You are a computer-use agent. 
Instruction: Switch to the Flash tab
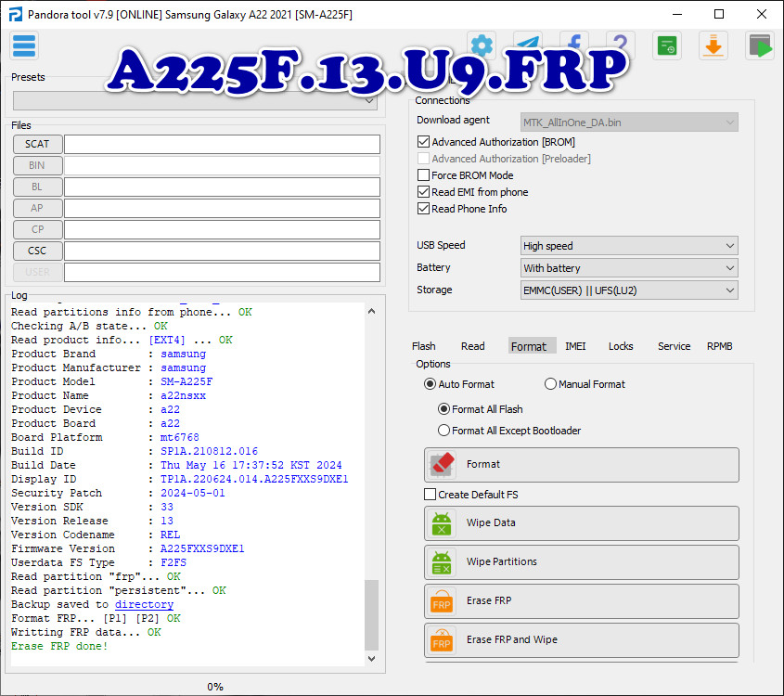[424, 346]
